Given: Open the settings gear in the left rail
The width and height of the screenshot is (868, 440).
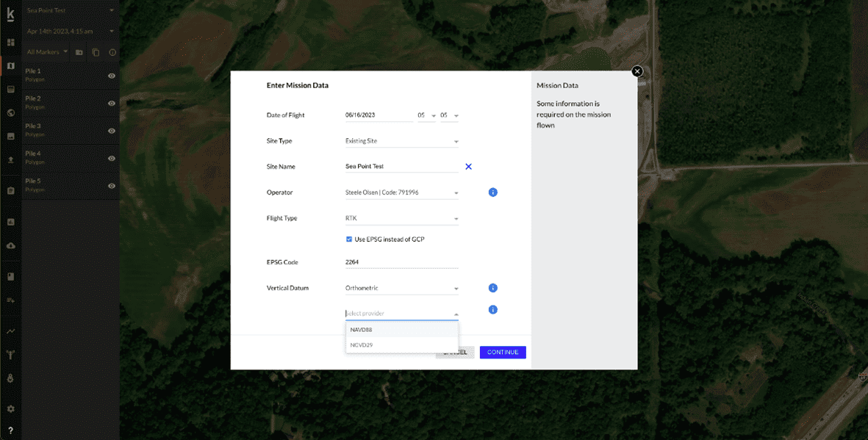Looking at the screenshot, I should point(10,408).
